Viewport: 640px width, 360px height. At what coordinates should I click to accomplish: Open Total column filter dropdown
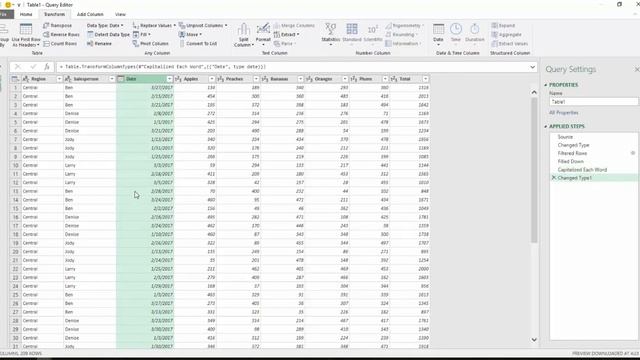[426, 79]
